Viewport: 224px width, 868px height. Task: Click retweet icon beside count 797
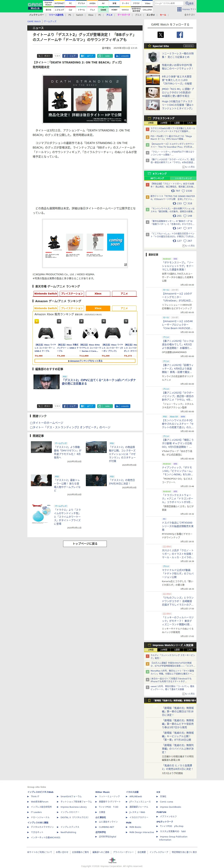pos(173,191)
